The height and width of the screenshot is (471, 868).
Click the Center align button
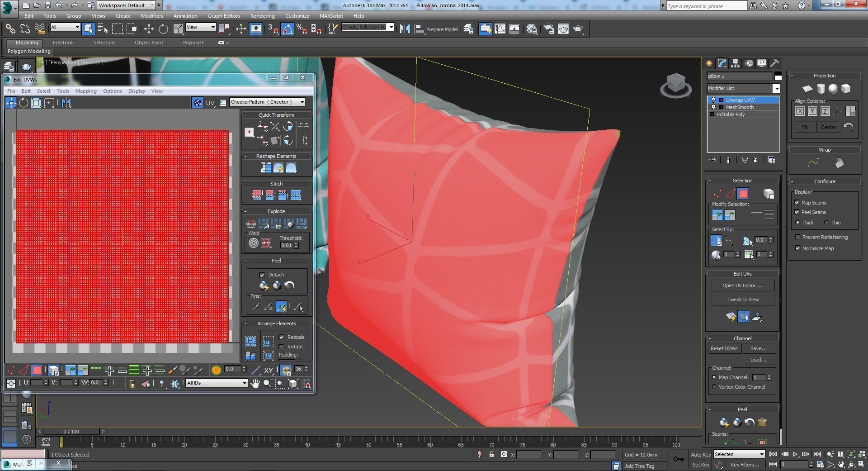[x=828, y=127]
